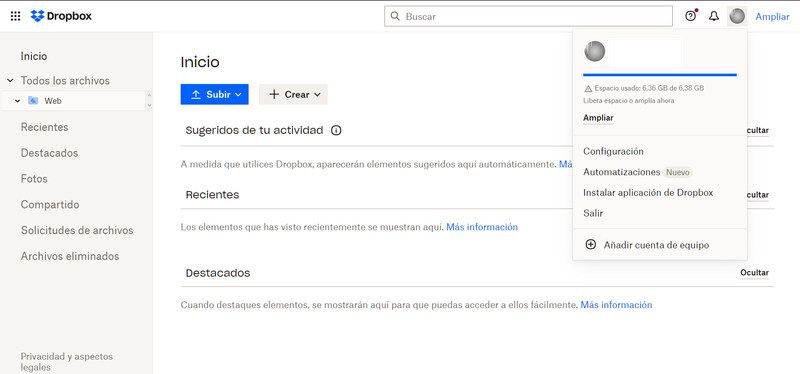The image size is (800, 374).
Task: Click Más información under Recientes
Action: coord(482,227)
